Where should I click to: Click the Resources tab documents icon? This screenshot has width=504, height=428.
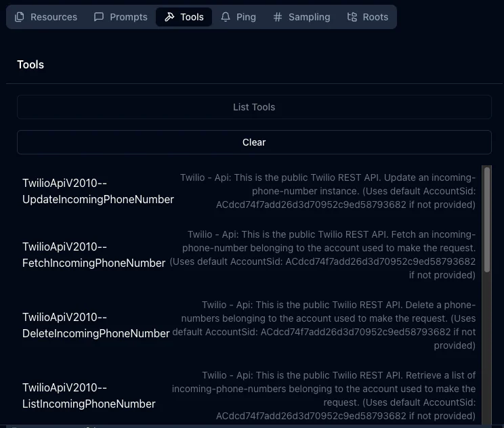point(19,17)
